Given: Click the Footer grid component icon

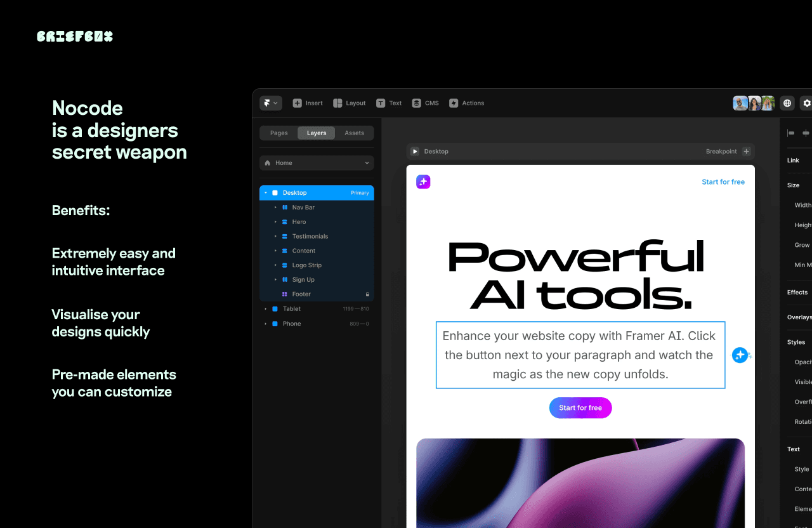Looking at the screenshot, I should [x=284, y=294].
